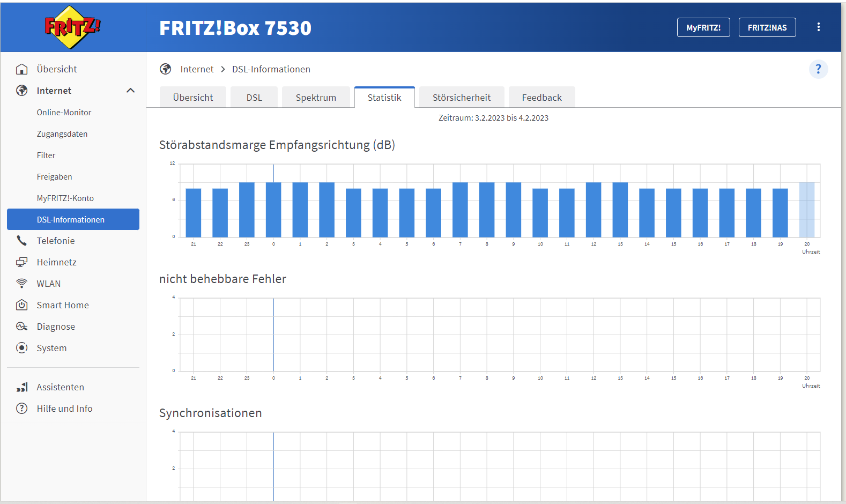This screenshot has width=846, height=504.
Task: Click the Zeitraum 3.2.2023 bis 4.2.2023 text
Action: pyautogui.click(x=493, y=118)
